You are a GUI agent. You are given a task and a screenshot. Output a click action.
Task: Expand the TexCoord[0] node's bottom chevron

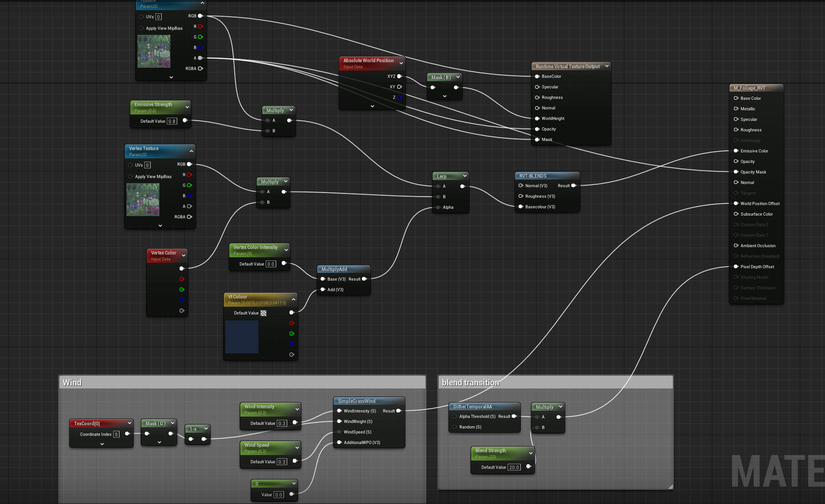pos(102,444)
